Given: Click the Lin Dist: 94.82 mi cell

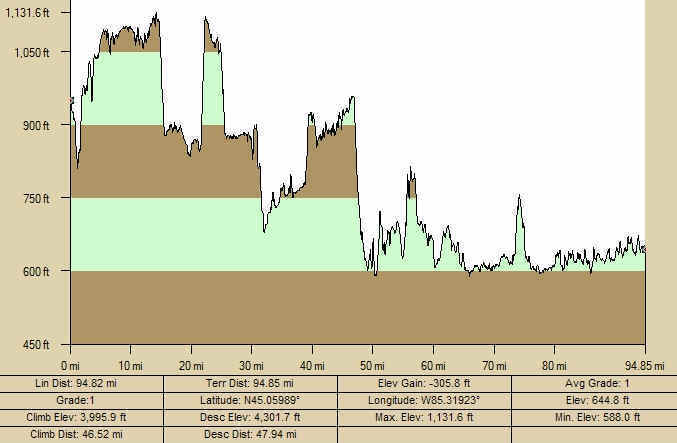Looking at the screenshot, I should 81,383.
